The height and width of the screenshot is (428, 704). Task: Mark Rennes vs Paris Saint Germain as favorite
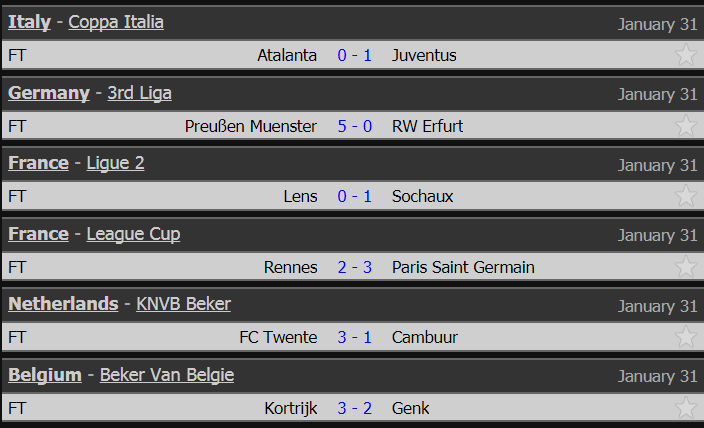point(686,266)
